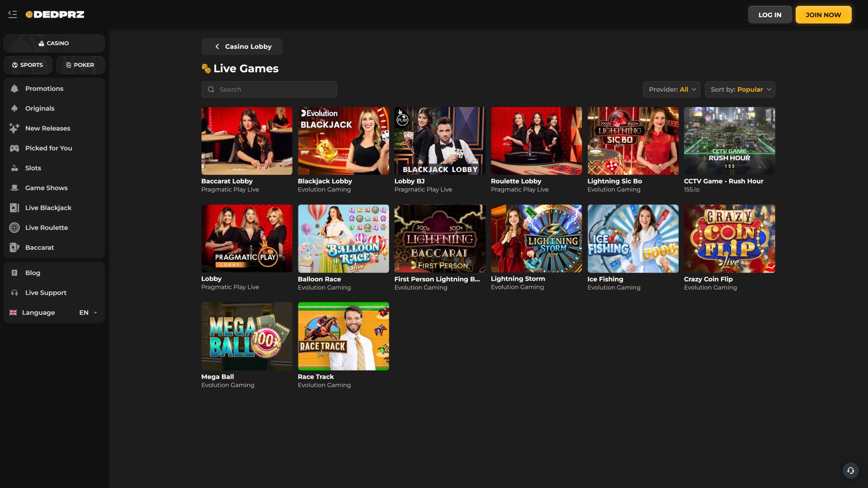Viewport: 868px width, 488px height.
Task: Click the Live Blackjack cards icon
Action: tap(14, 208)
